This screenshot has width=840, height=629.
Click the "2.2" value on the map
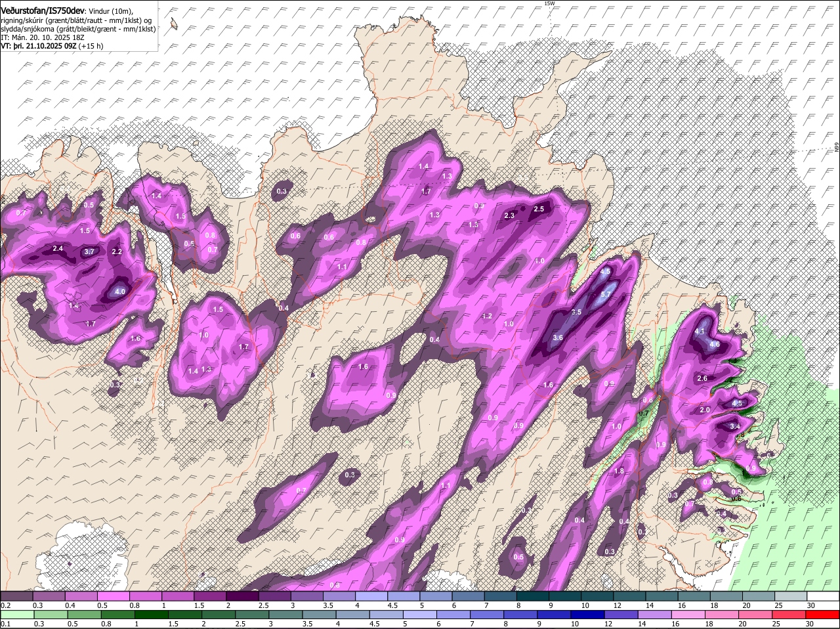pos(117,251)
